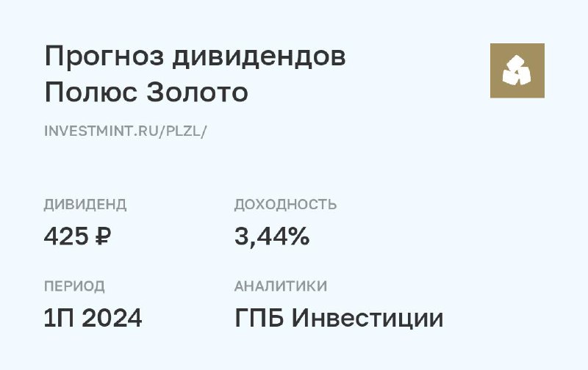Click the number 425 in the dividend value
588x370 pixels.
click(x=65, y=236)
